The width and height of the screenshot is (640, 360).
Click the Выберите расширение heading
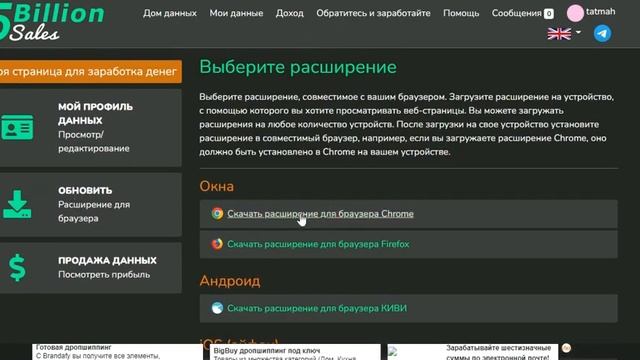298,67
